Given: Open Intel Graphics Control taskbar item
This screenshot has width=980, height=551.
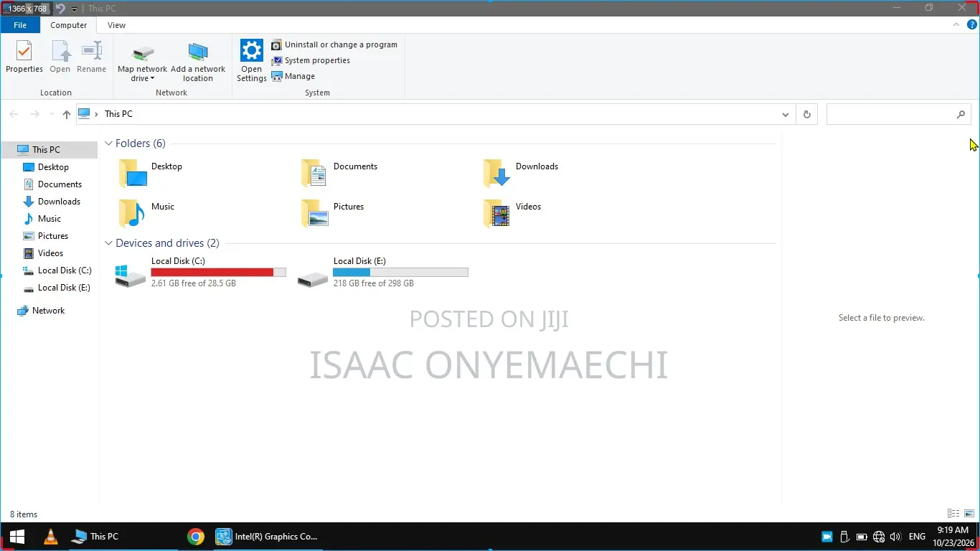Looking at the screenshot, I should (x=267, y=537).
